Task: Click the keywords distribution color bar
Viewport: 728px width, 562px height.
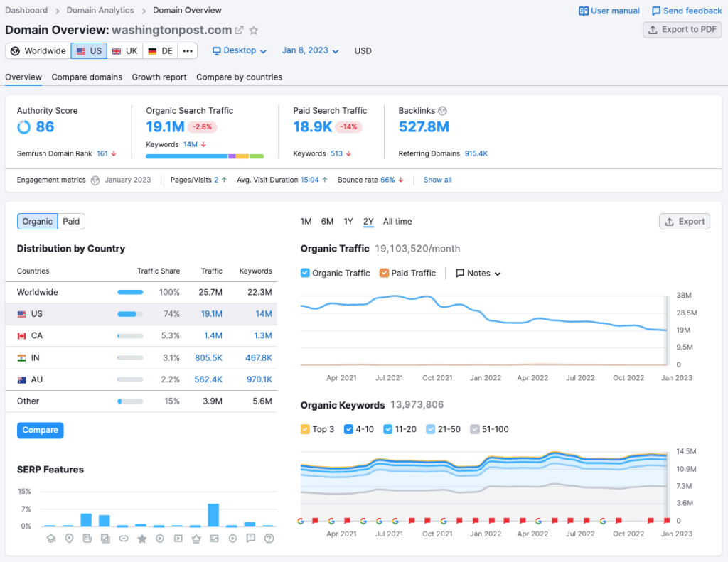Action: click(205, 156)
